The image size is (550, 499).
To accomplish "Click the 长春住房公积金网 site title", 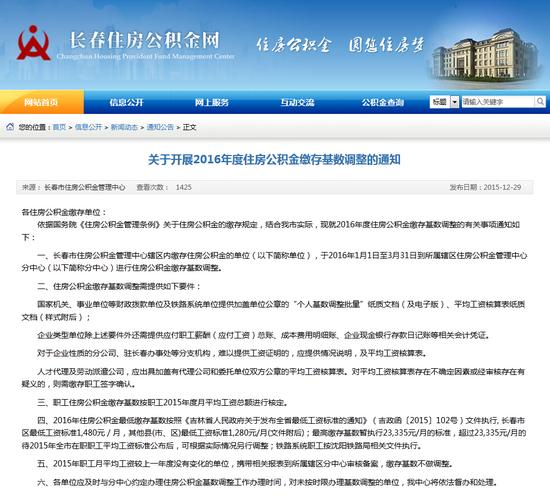I will [x=144, y=40].
